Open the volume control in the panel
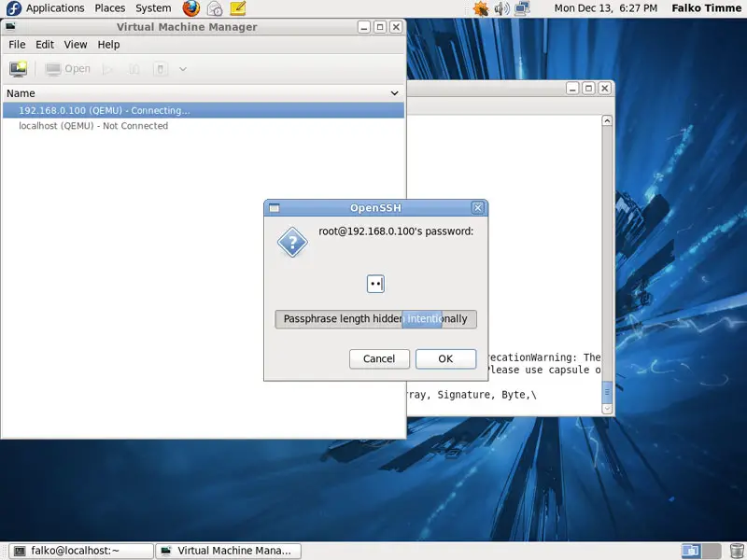 tap(501, 8)
